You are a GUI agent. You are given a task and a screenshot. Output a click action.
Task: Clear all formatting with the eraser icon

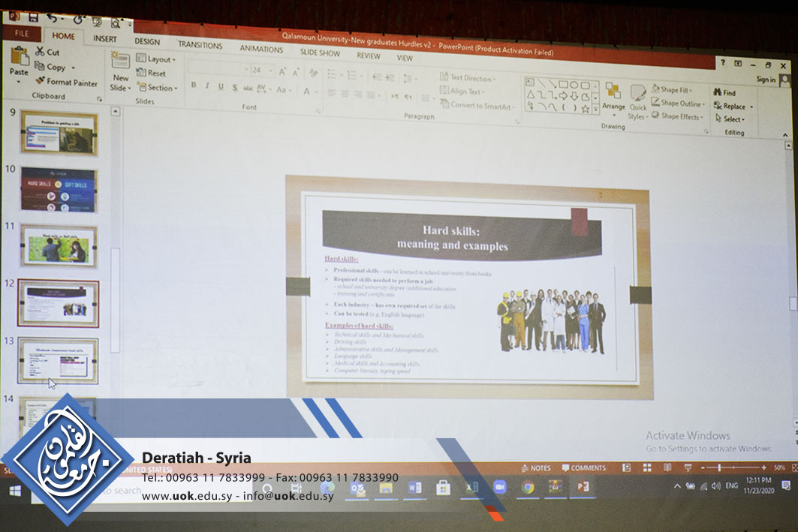coord(314,74)
